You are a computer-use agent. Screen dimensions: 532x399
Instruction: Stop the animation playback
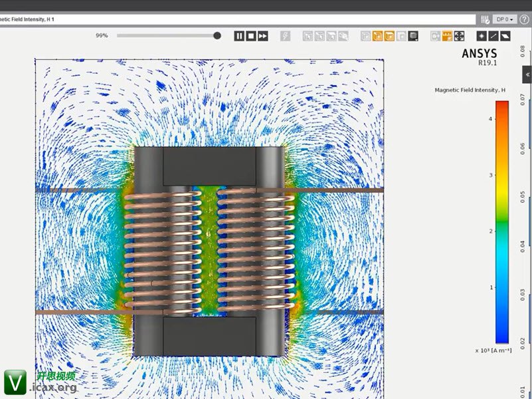click(x=251, y=36)
